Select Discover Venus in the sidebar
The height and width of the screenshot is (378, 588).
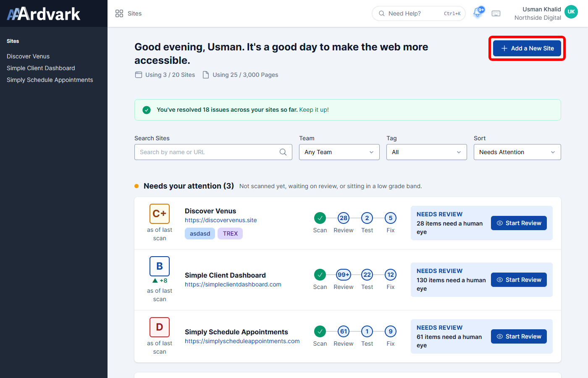point(28,56)
